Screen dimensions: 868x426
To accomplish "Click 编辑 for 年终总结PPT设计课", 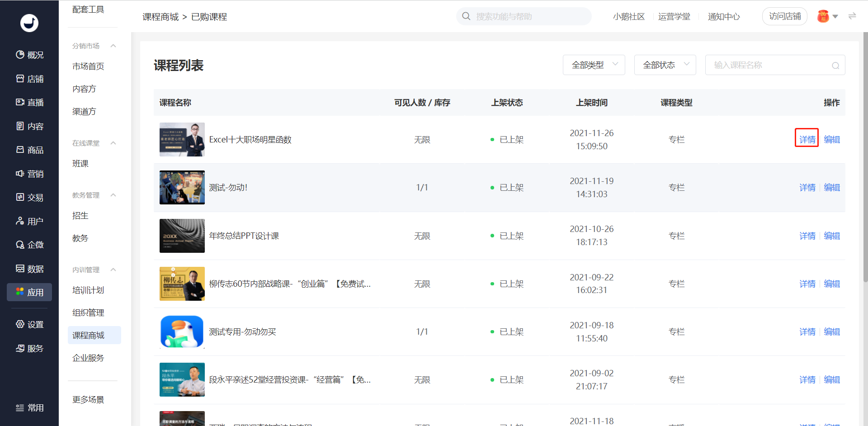I will tap(832, 236).
